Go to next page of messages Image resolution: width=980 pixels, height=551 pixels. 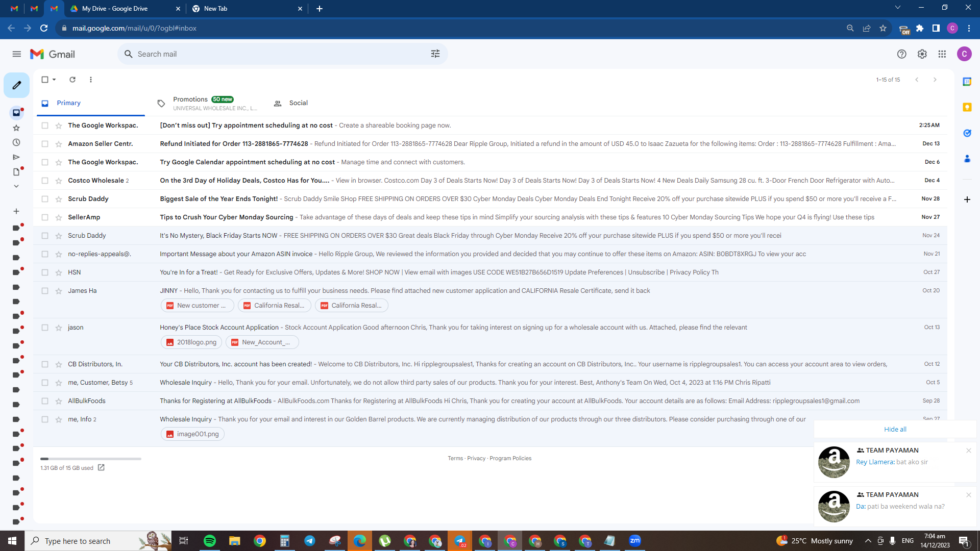coord(935,80)
